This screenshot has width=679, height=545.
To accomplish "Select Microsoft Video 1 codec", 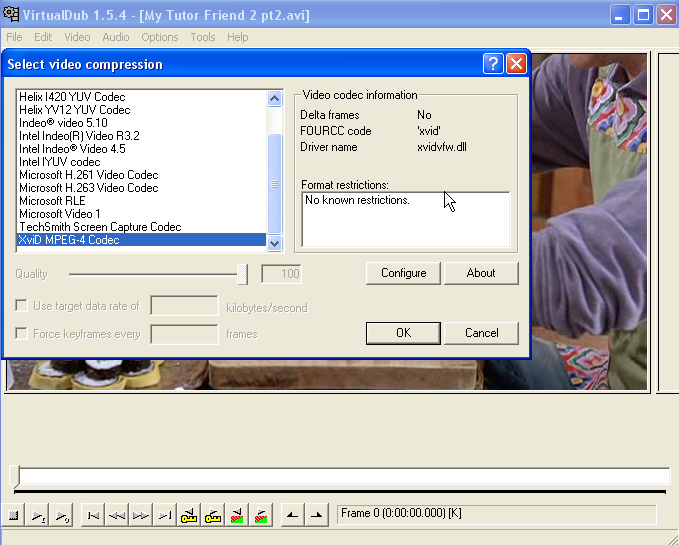I will point(60,214).
